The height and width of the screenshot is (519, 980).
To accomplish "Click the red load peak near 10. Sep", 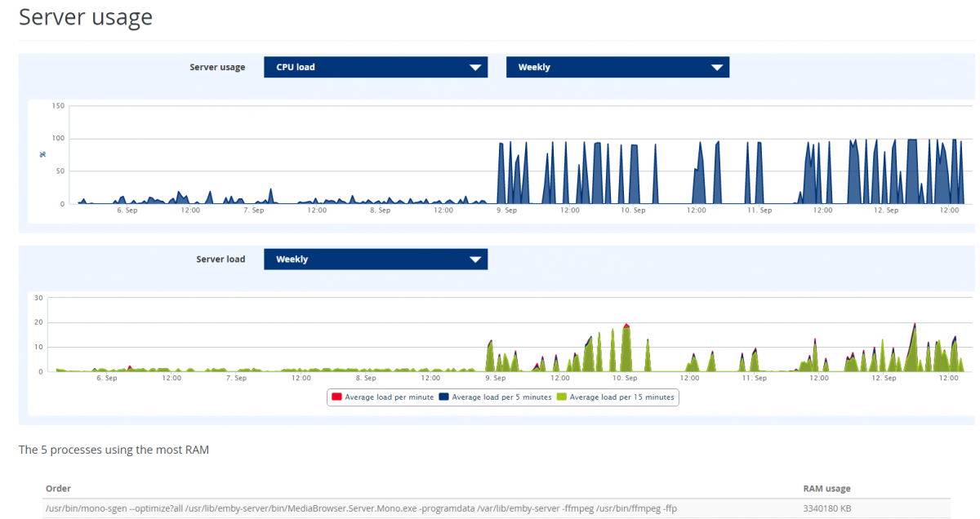I will point(626,326).
